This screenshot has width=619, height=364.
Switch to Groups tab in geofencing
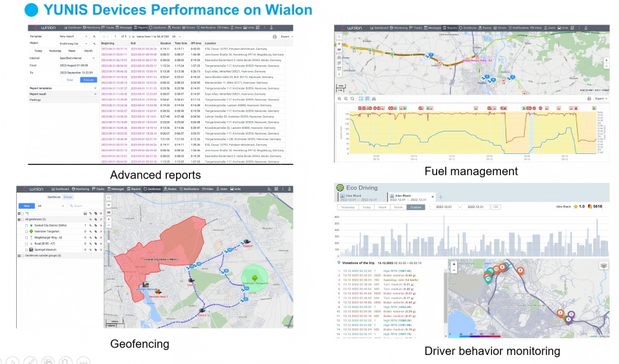tap(68, 197)
